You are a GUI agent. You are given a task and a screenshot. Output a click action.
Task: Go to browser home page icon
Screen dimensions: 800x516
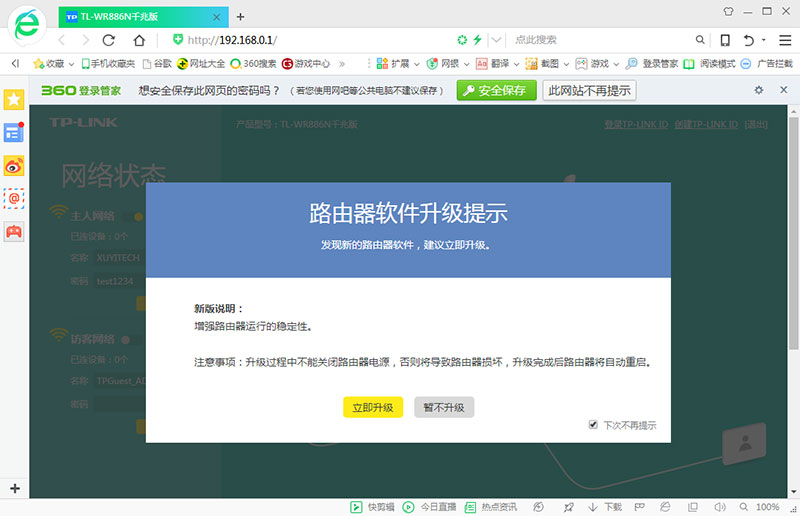pyautogui.click(x=139, y=40)
